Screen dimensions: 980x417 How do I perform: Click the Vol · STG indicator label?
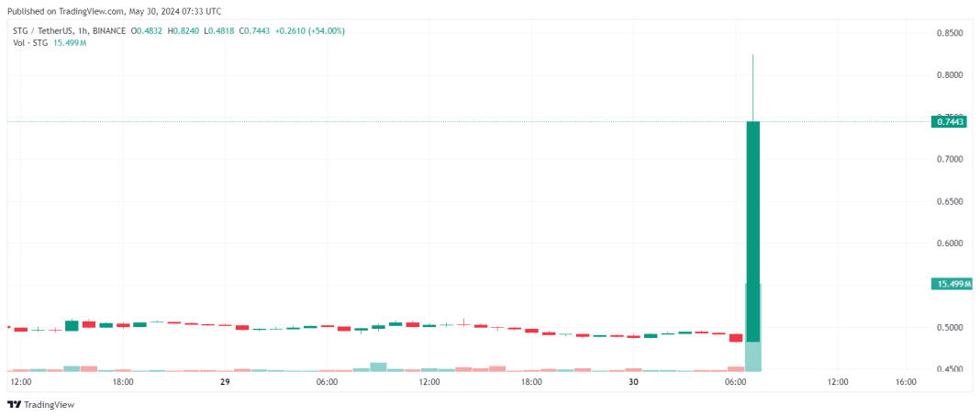click(30, 42)
